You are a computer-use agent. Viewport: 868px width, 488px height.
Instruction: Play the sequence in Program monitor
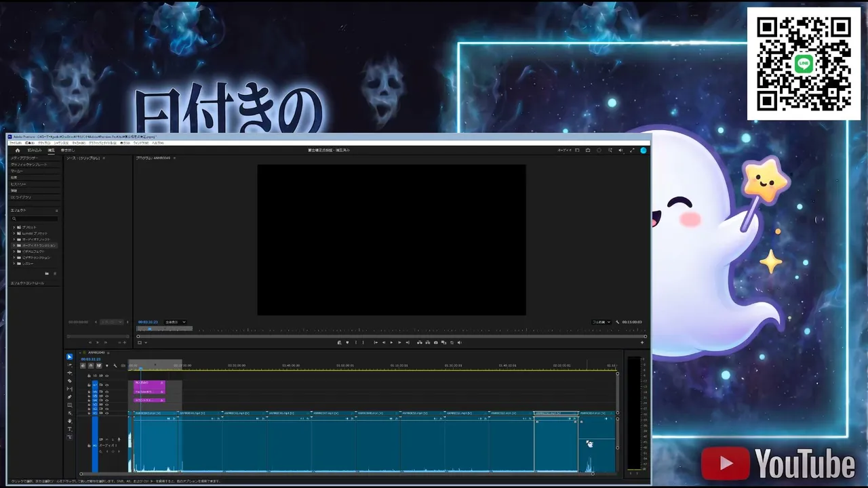[x=391, y=342]
